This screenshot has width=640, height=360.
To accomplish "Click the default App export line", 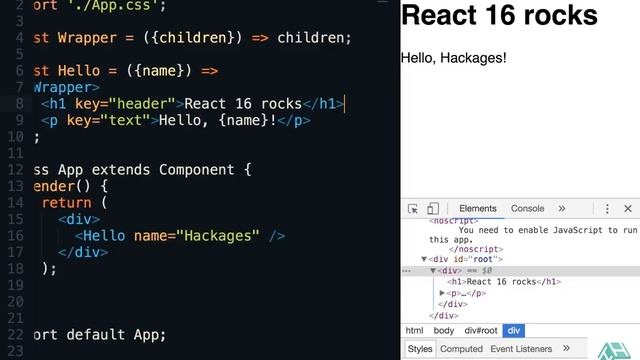I will coord(100,335).
